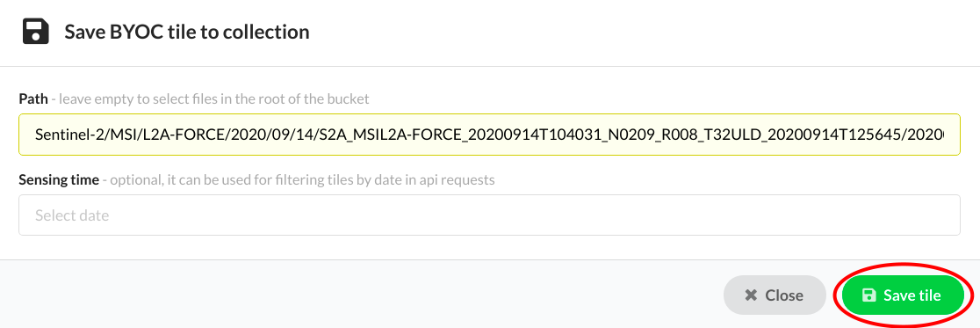Click the bold 'Path' label

[33, 98]
